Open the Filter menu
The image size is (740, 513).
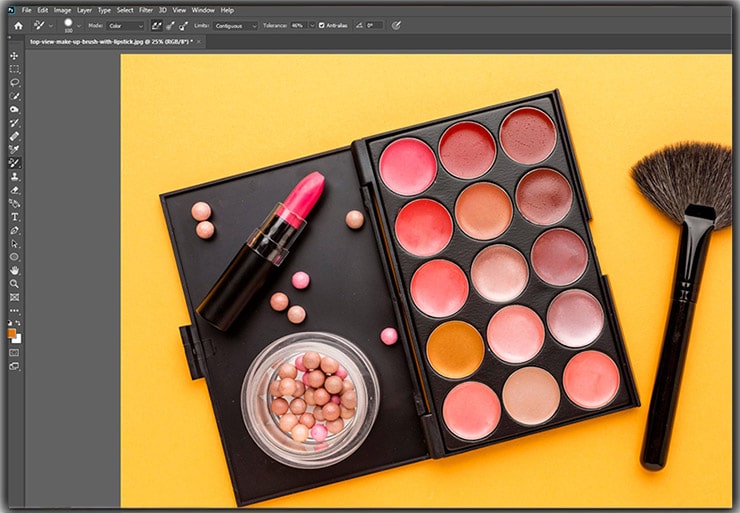coord(146,10)
